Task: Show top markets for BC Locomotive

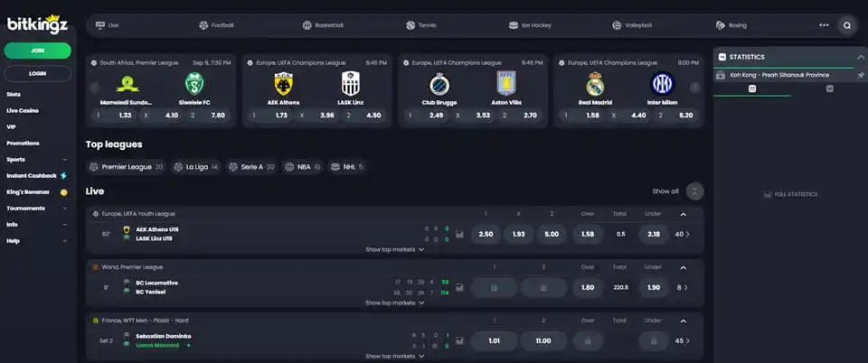Action: coord(395,302)
